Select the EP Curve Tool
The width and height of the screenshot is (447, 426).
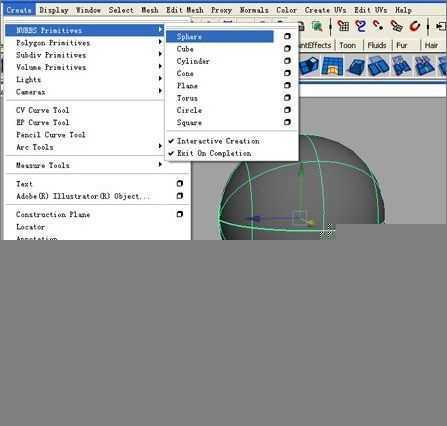[x=43, y=122]
